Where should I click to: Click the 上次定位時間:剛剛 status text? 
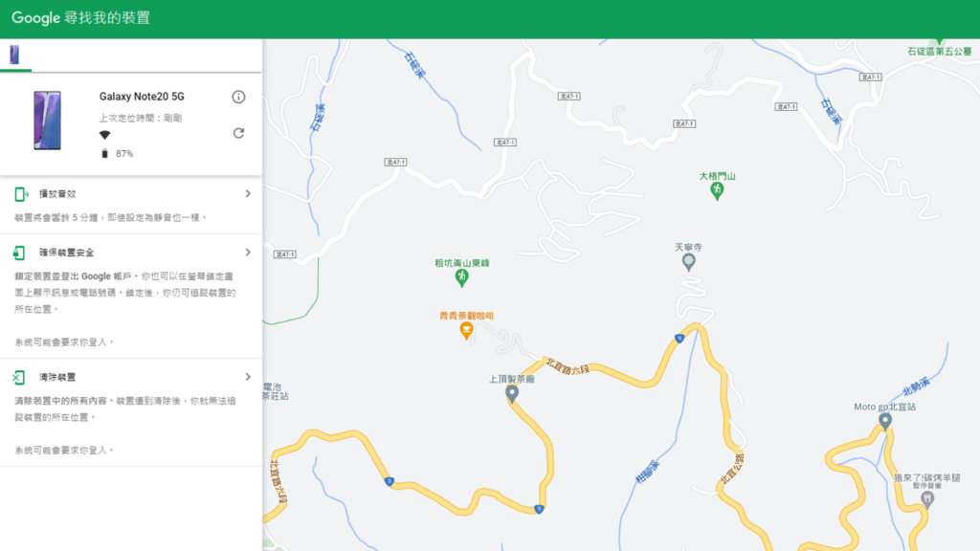point(141,118)
